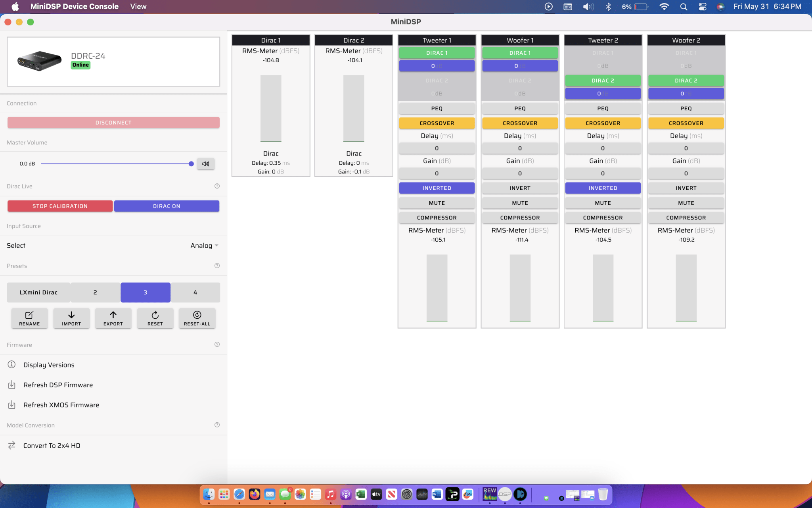The width and height of the screenshot is (812, 508).
Task: Open Control Center from the menu bar
Action: point(703,7)
